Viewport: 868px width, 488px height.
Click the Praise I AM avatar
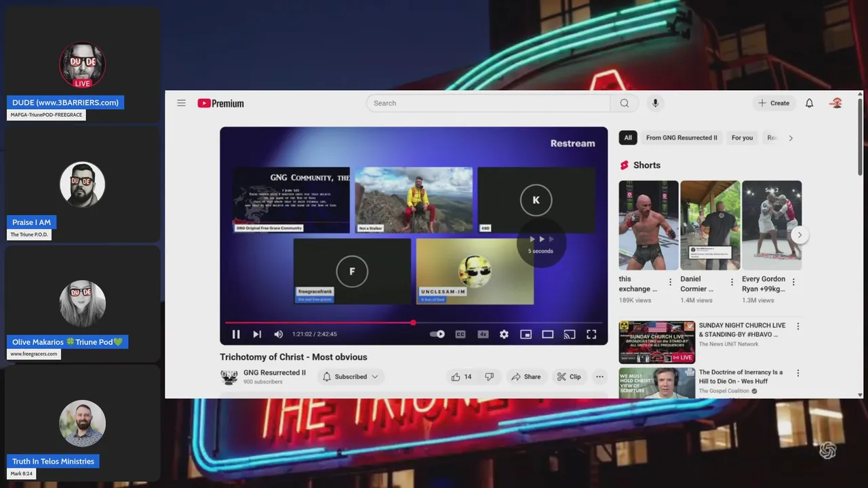pos(82,184)
